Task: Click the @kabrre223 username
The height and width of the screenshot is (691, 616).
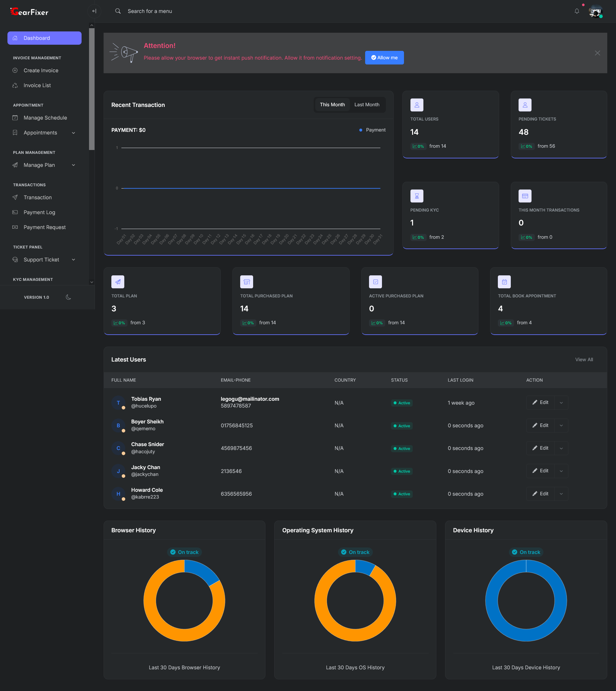Action: (x=145, y=497)
